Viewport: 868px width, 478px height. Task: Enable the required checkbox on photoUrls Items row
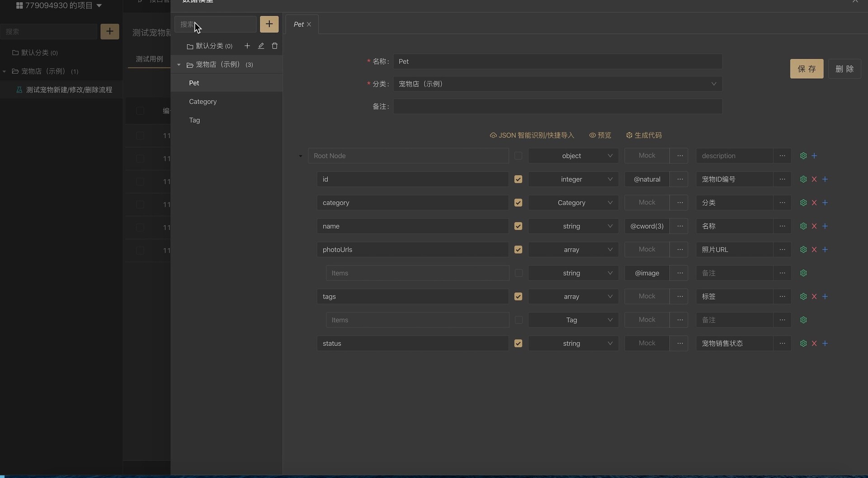pos(519,273)
